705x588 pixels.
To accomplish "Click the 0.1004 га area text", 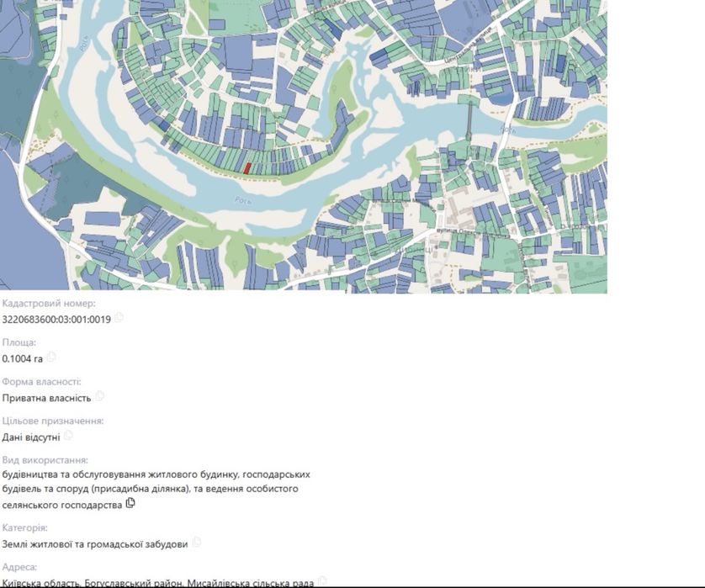I will pos(23,358).
